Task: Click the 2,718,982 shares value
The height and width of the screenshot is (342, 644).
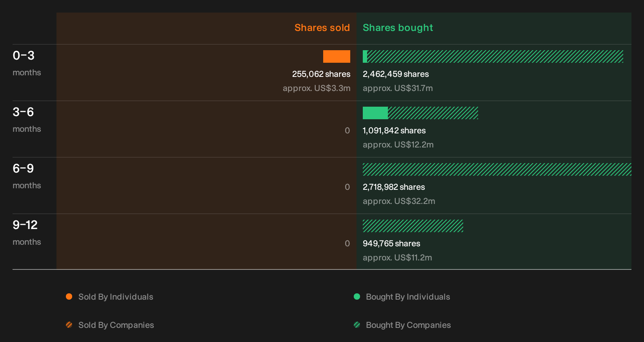Action: point(394,187)
